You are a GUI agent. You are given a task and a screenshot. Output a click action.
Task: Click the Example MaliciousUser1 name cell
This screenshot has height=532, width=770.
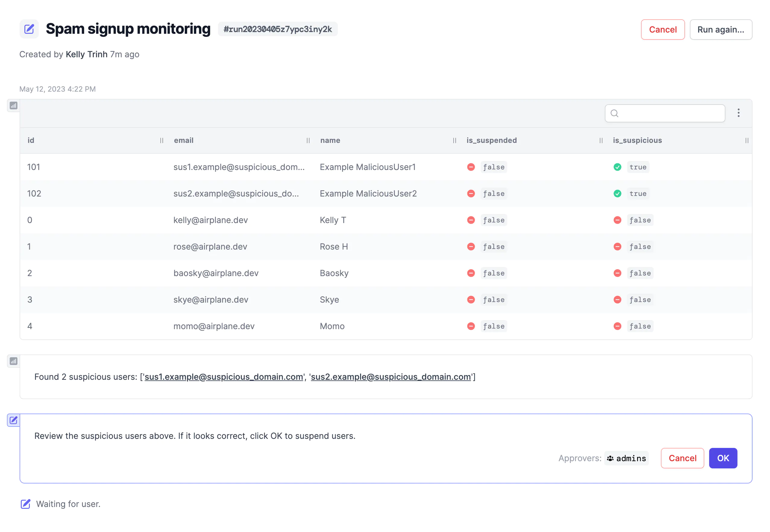click(367, 167)
